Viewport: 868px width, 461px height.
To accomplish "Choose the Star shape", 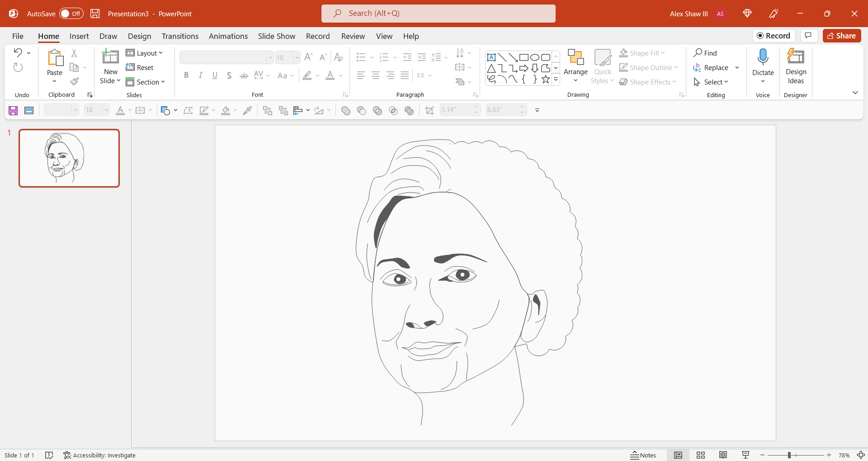I will click(546, 79).
